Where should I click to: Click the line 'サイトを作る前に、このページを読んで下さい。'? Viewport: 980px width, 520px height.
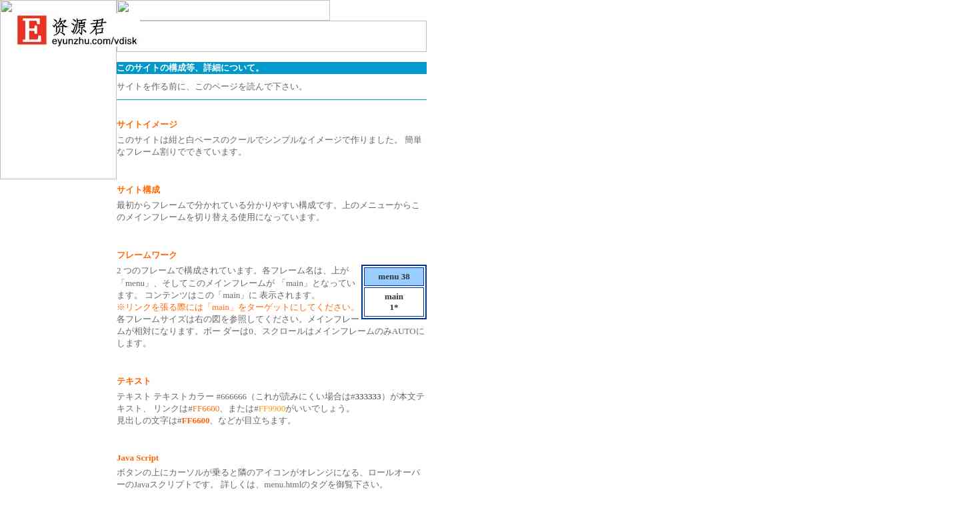tap(211, 87)
